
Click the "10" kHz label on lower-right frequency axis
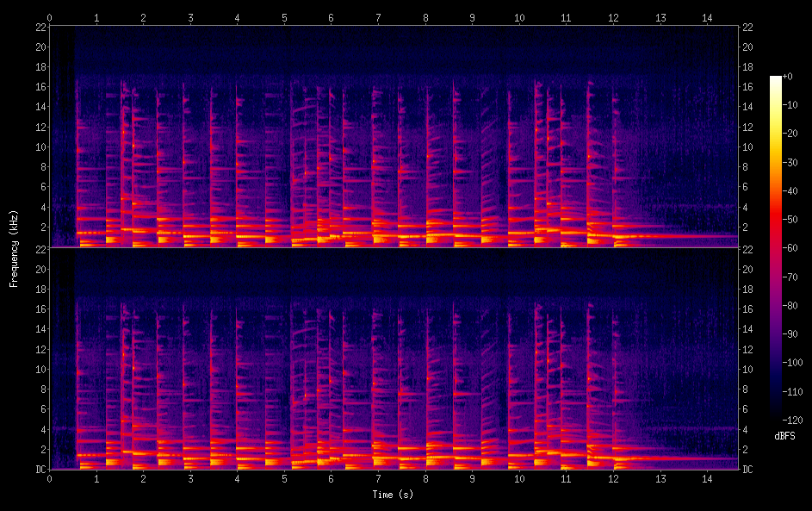pos(749,370)
